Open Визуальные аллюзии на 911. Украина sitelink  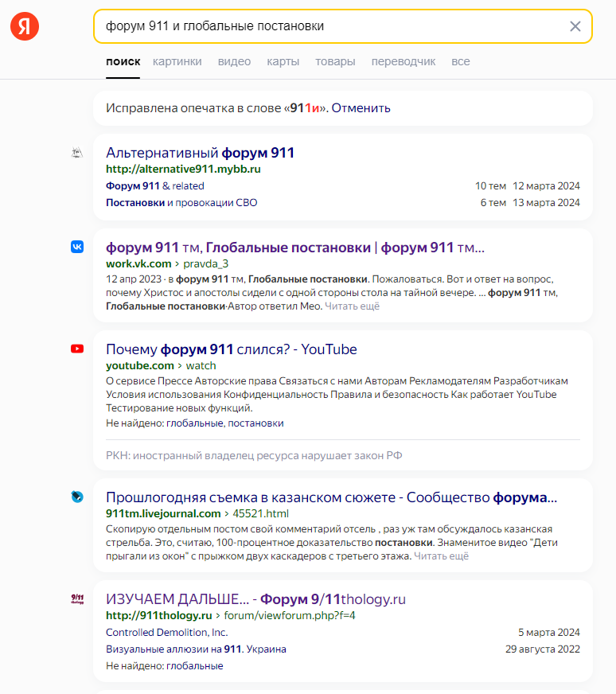pos(196,649)
